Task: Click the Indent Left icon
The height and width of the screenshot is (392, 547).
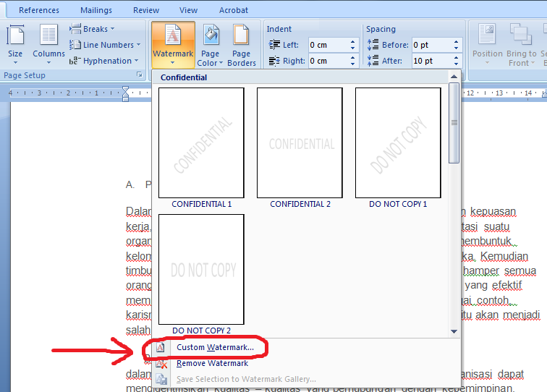Action: [x=274, y=45]
